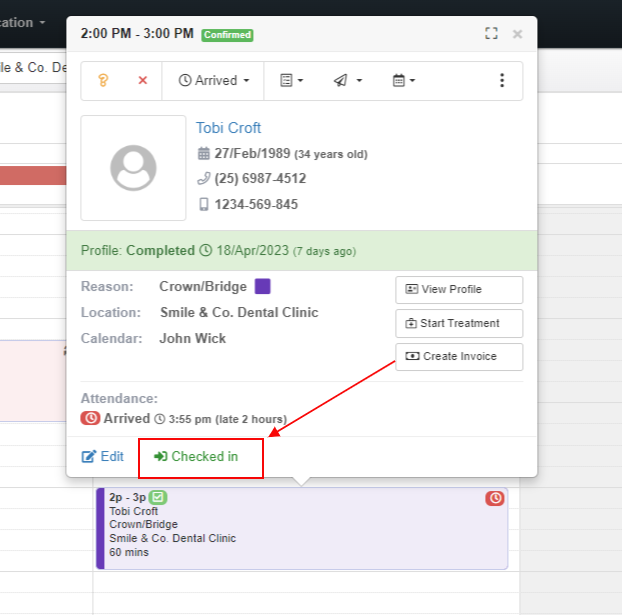Click the Confirmed status badge

(x=227, y=35)
